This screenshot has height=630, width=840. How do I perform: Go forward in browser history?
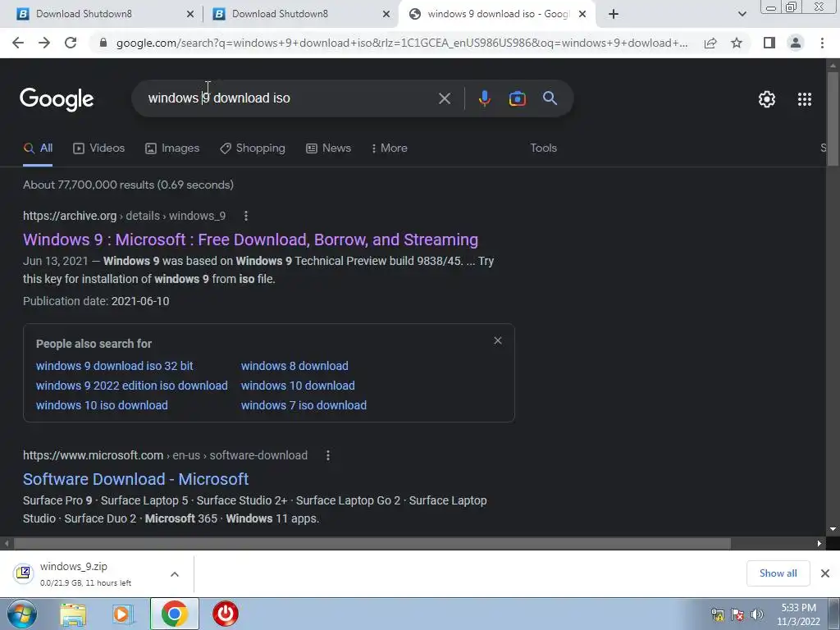[44, 43]
